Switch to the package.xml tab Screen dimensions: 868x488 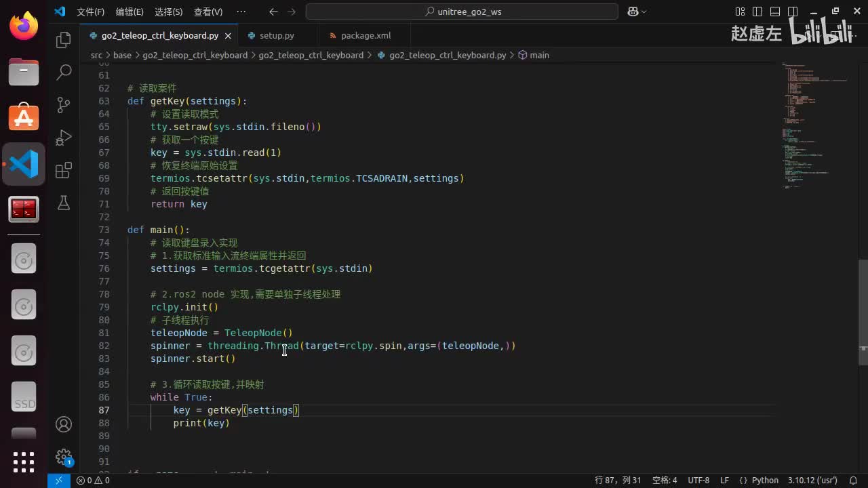pyautogui.click(x=366, y=35)
